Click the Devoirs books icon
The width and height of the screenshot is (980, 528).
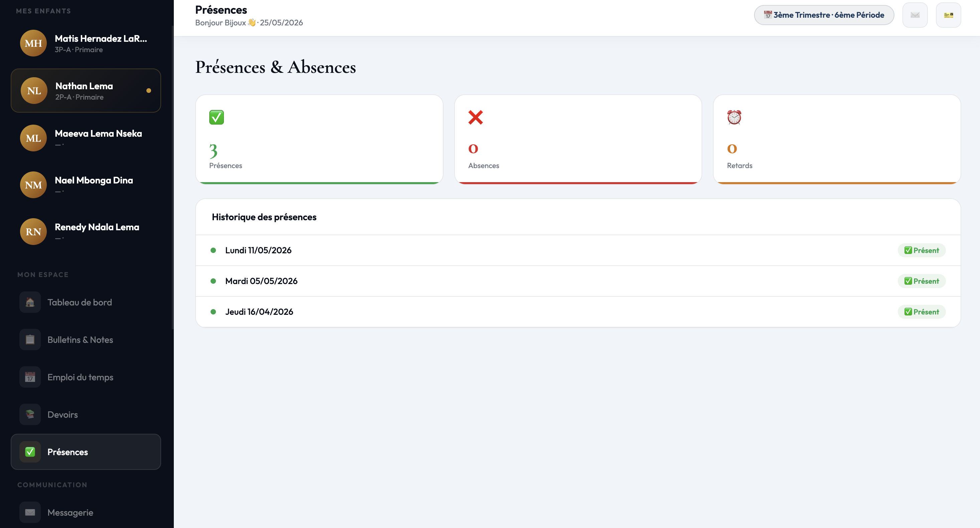(30, 415)
